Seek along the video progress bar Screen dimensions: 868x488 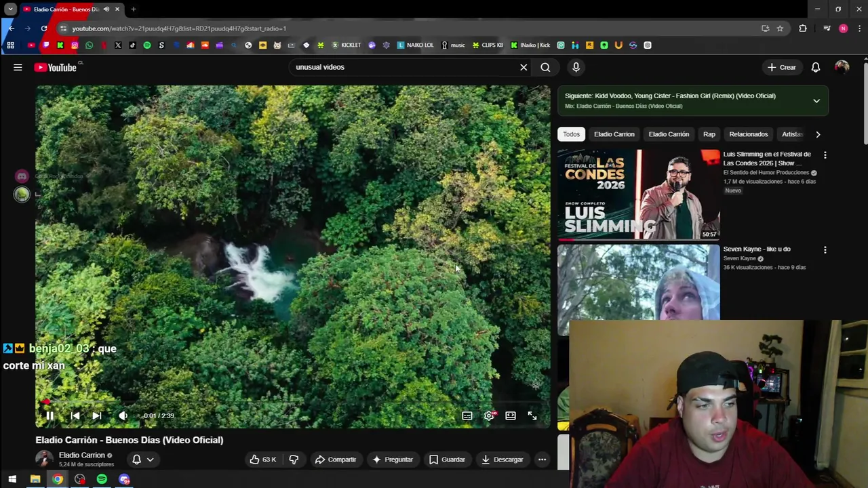[x=293, y=402]
